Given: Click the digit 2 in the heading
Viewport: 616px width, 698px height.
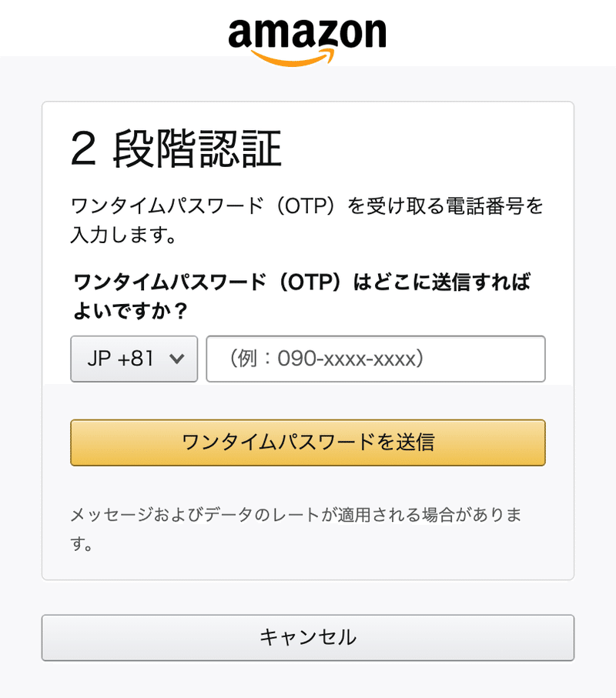Looking at the screenshot, I should coord(83,149).
